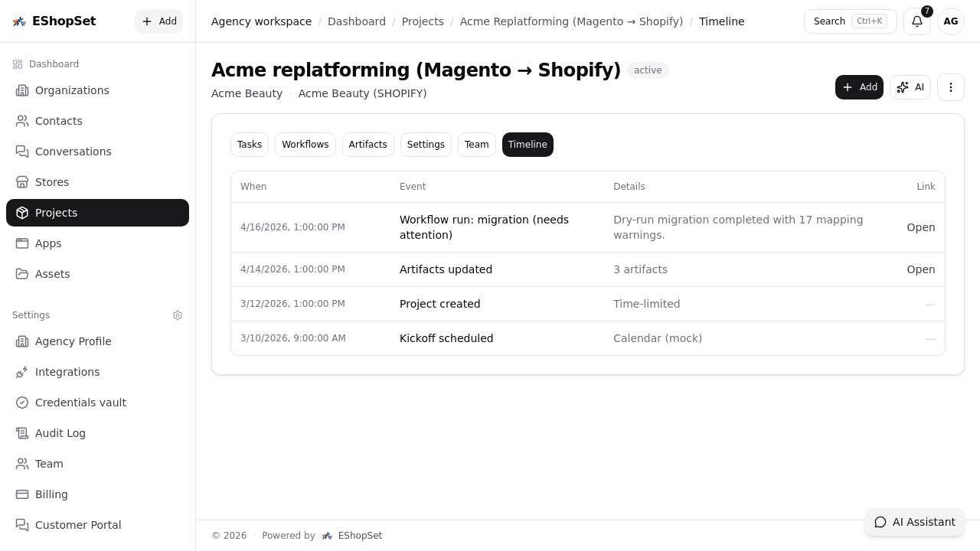Open Billing page in sidebar

[51, 494]
